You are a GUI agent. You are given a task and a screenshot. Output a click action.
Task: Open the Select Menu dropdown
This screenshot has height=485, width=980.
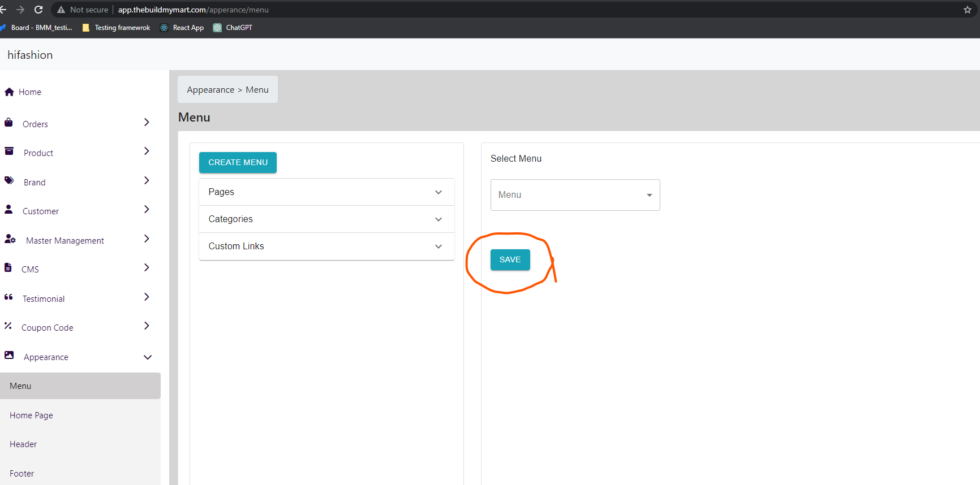575,195
